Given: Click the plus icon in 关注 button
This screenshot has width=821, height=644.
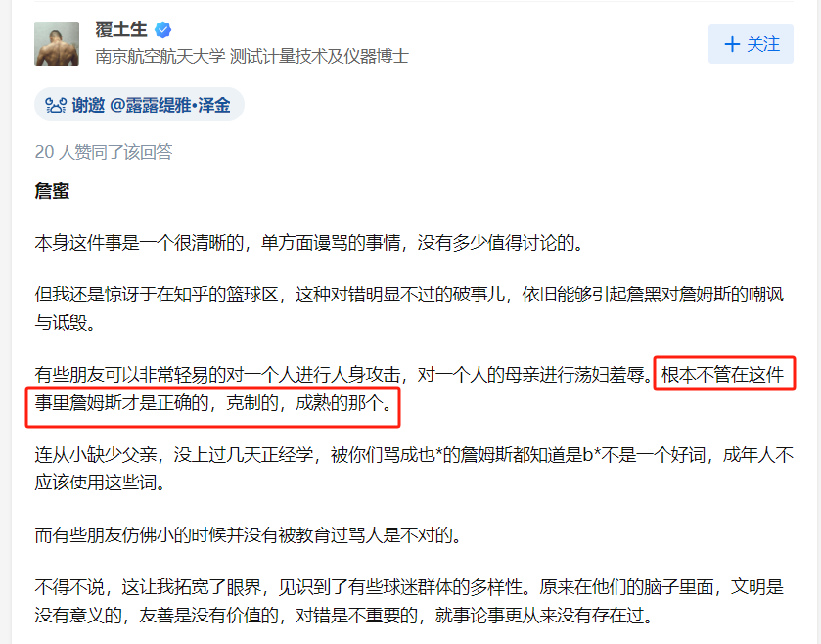Looking at the screenshot, I should point(732,44).
